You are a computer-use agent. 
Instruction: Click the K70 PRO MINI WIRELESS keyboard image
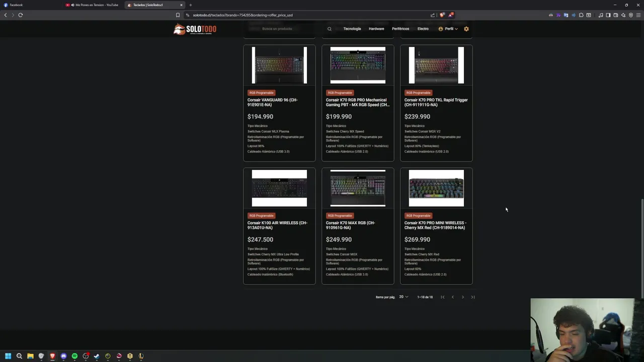point(436,188)
